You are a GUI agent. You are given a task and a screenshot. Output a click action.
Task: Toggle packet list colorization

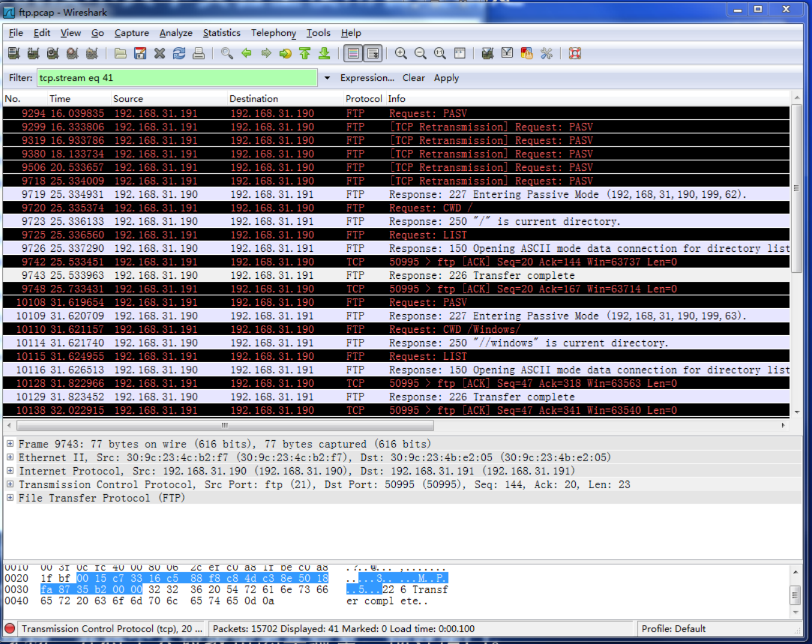tap(353, 53)
